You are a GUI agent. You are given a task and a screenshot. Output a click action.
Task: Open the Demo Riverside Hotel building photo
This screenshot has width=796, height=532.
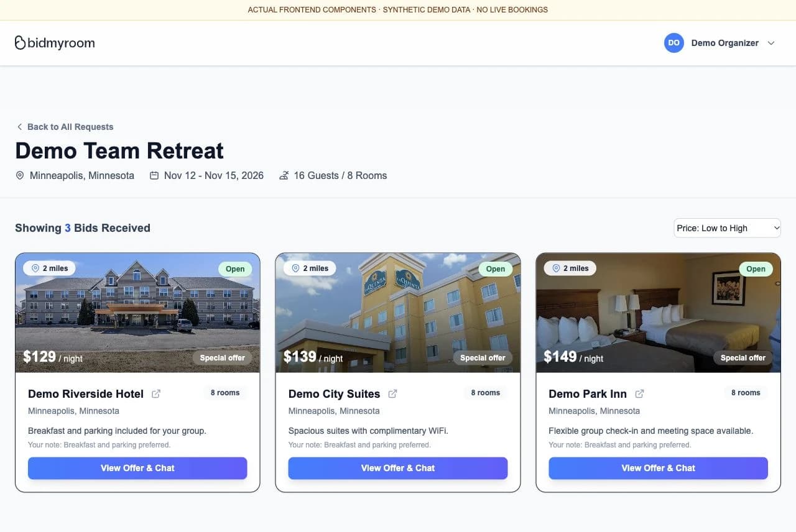tap(137, 313)
